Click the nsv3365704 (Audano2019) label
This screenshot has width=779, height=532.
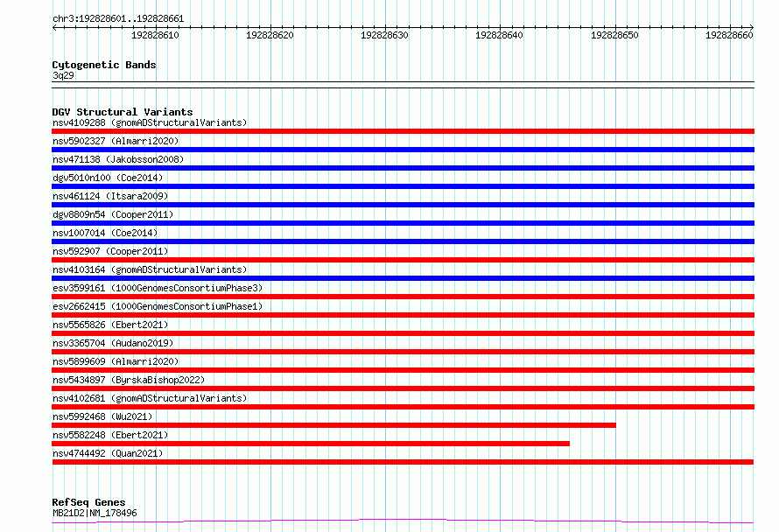coord(113,343)
